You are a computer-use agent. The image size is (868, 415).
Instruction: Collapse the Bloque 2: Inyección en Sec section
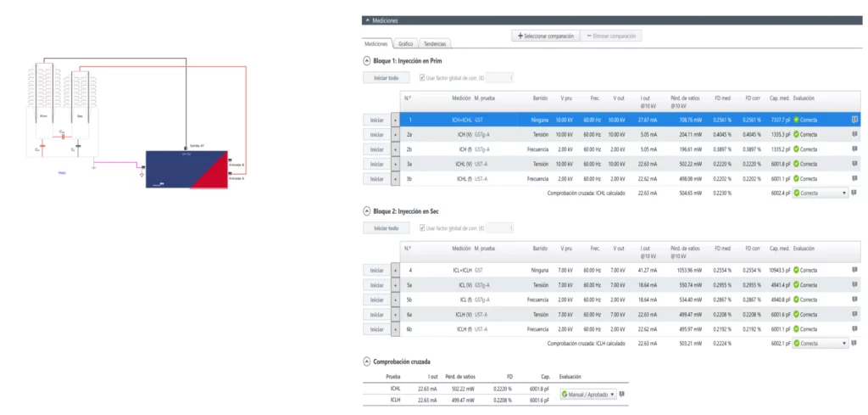(366, 210)
